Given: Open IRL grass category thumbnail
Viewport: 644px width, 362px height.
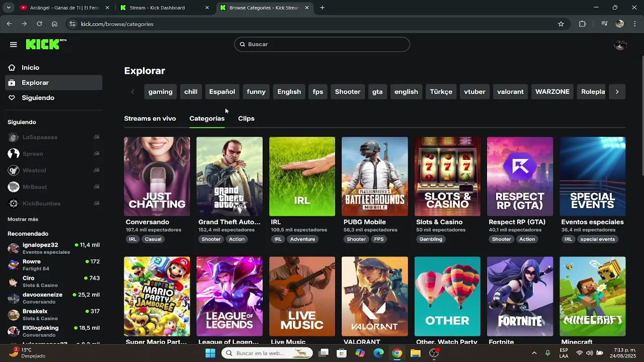Looking at the screenshot, I should (x=302, y=176).
